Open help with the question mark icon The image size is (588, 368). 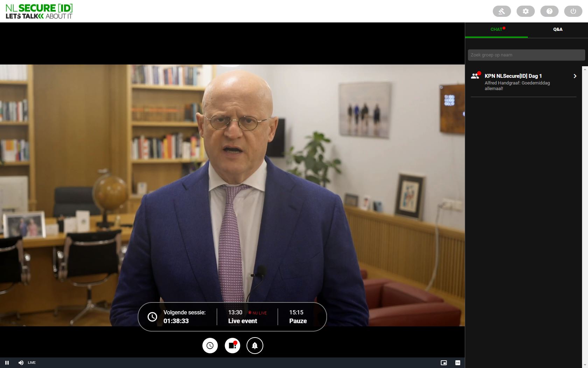pos(549,11)
